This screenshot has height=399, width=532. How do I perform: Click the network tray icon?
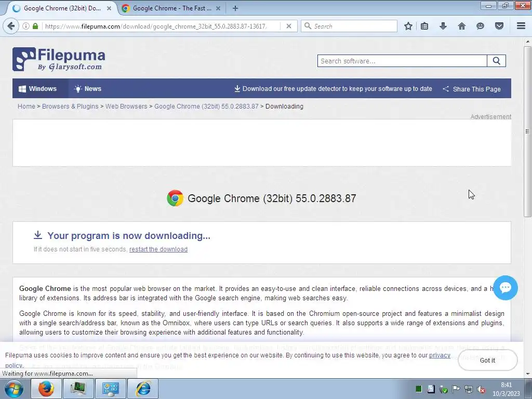coord(469,390)
